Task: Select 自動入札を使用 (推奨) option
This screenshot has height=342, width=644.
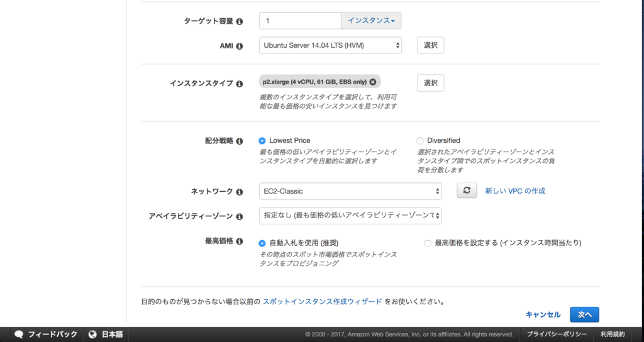Action: (262, 243)
